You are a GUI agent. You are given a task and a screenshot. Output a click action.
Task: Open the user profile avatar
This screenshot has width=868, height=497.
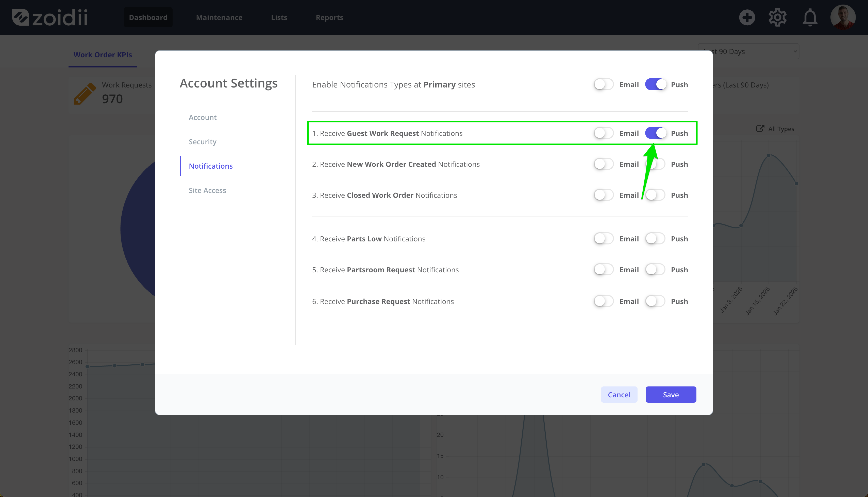(843, 17)
